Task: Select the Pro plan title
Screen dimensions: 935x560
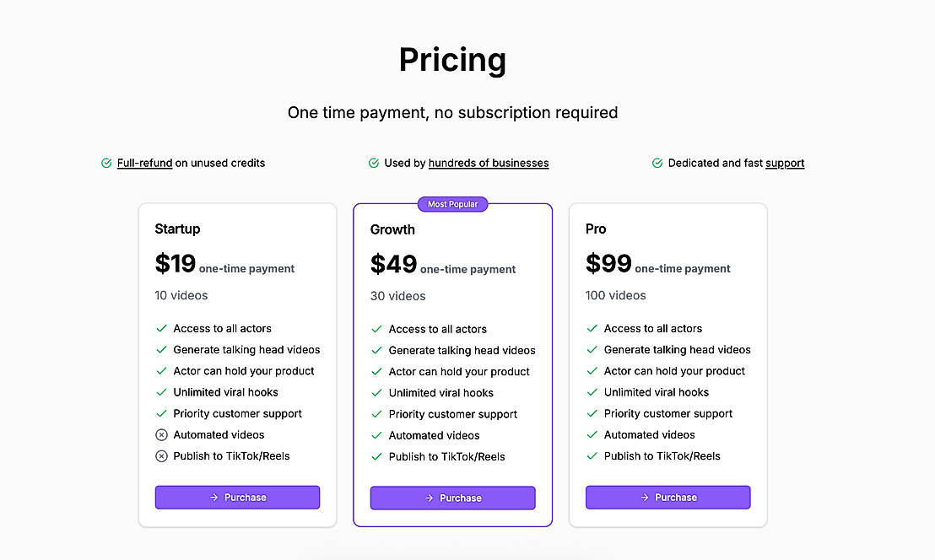Action: (596, 229)
